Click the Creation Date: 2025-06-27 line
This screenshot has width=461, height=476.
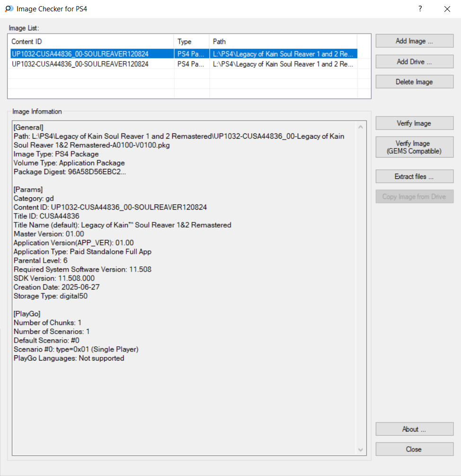point(56,287)
